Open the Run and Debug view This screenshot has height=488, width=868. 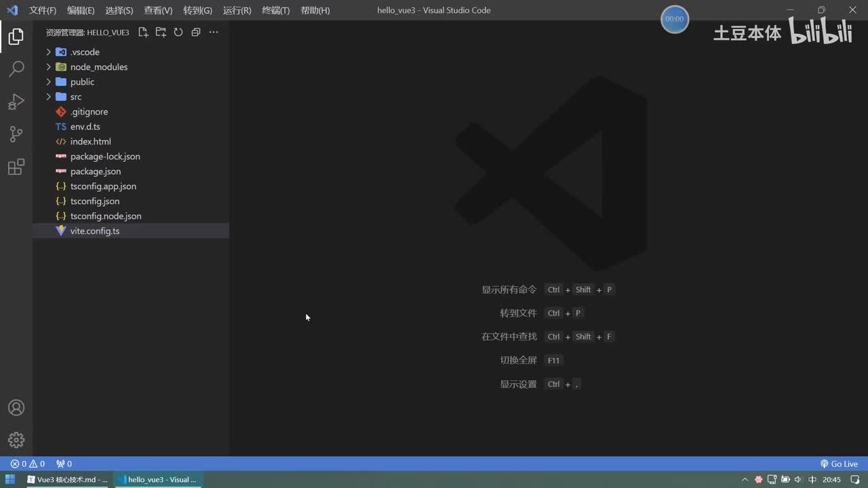[16, 102]
